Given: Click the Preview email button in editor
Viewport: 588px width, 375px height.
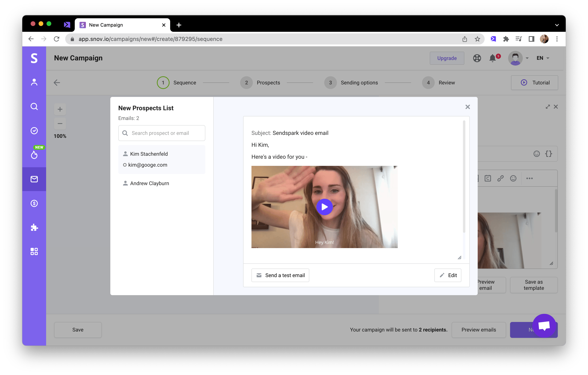Looking at the screenshot, I should point(491,285).
